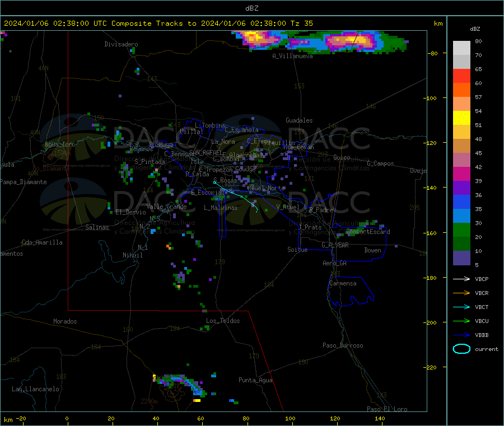Click the 'El_Desvio' map label

coord(131,212)
